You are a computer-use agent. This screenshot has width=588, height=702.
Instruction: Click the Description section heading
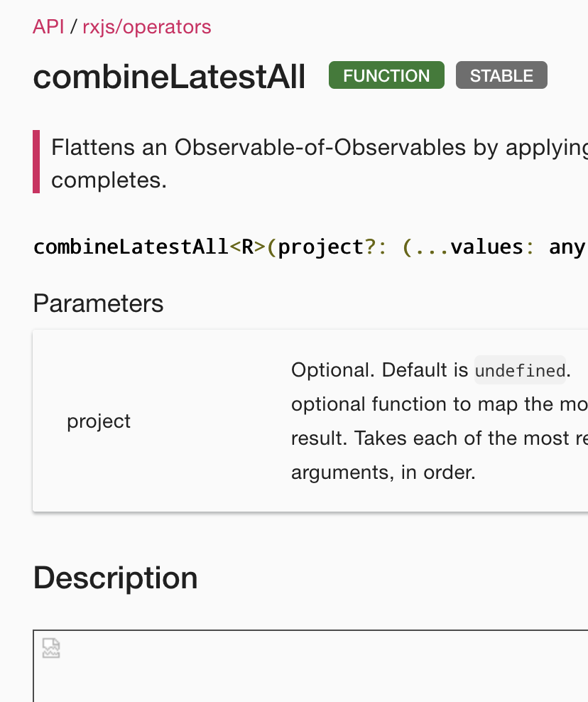(x=116, y=578)
